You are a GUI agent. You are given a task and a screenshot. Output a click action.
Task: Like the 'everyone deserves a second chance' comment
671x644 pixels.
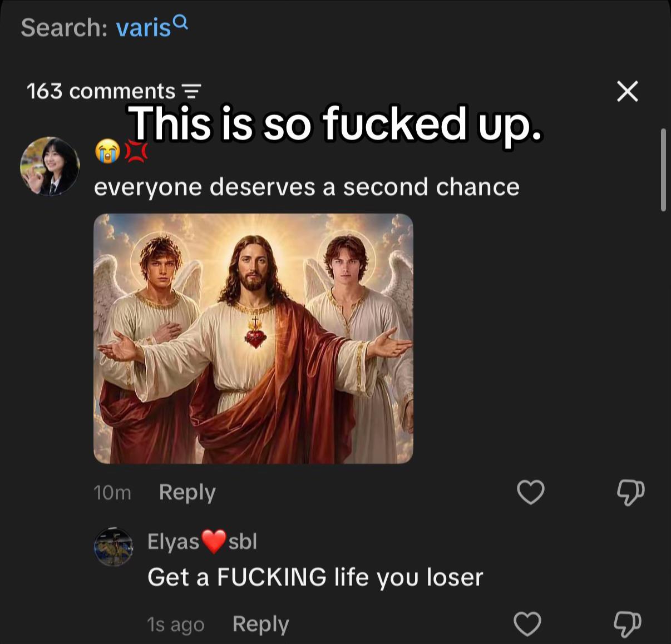coord(531,492)
